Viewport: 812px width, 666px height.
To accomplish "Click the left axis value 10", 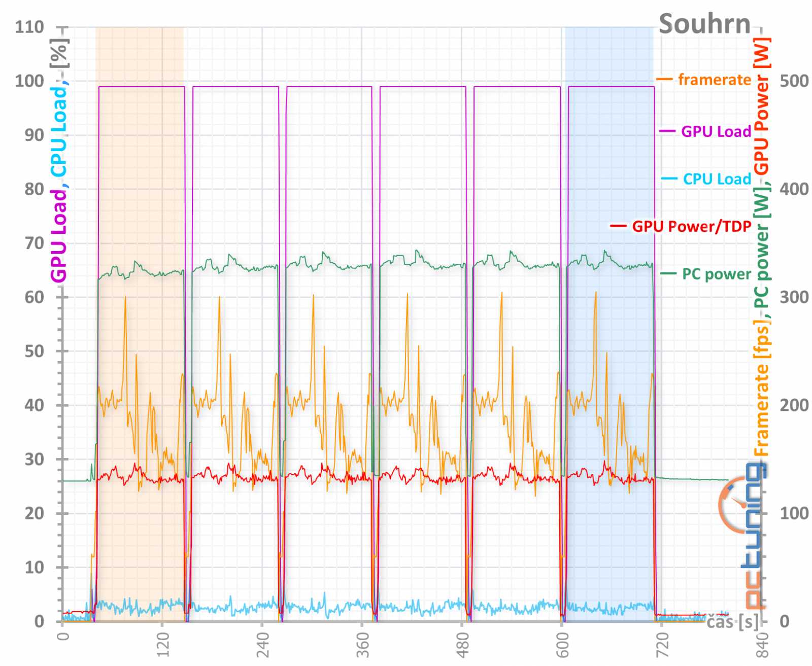I will (34, 567).
